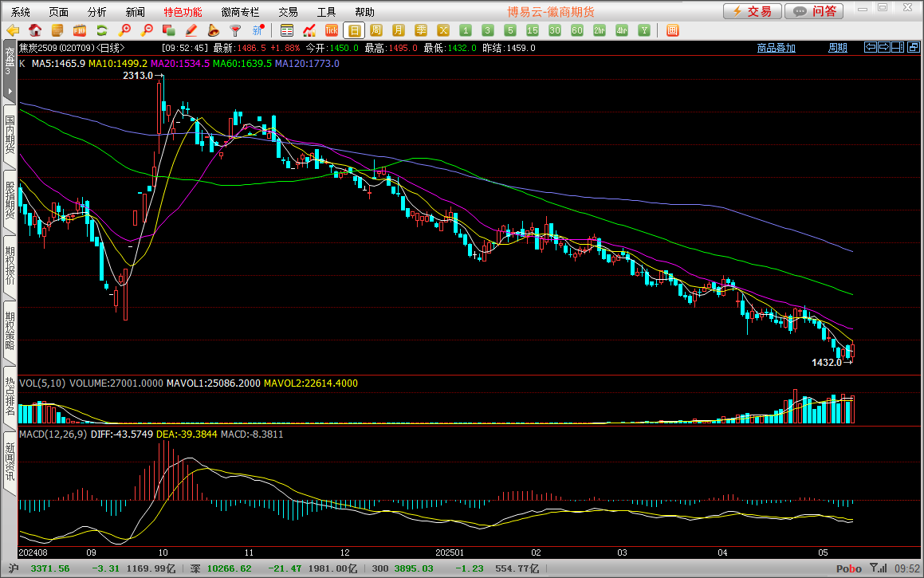Zoom in with the plus magnifier icon
924x578 pixels.
(124, 30)
